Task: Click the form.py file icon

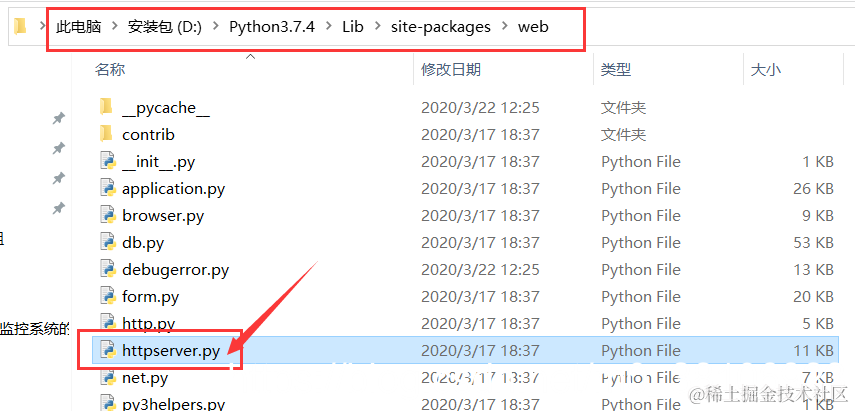Action: [x=108, y=297]
